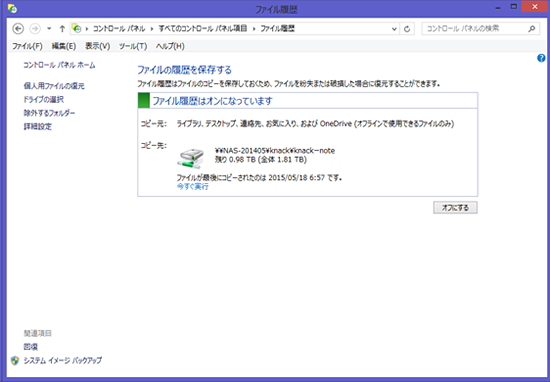Click the コントロール パネルの検索 search field
This screenshot has width=550, height=382.
475,29
